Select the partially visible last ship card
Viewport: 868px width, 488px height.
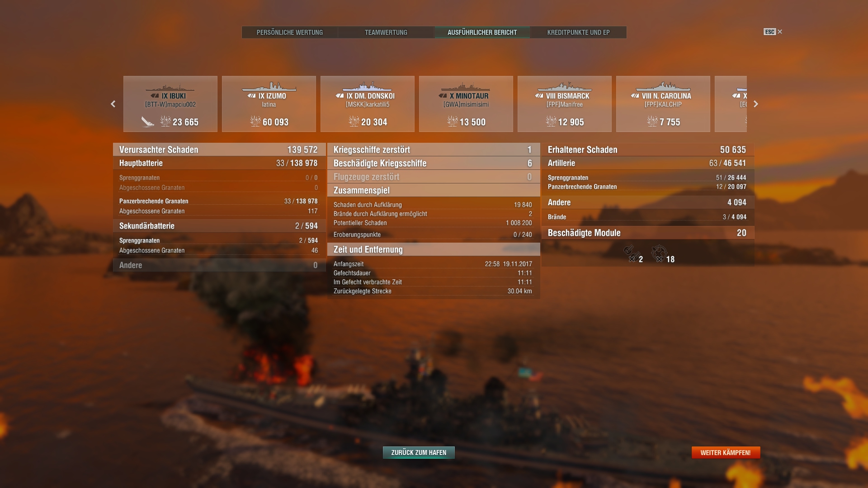[x=731, y=104]
